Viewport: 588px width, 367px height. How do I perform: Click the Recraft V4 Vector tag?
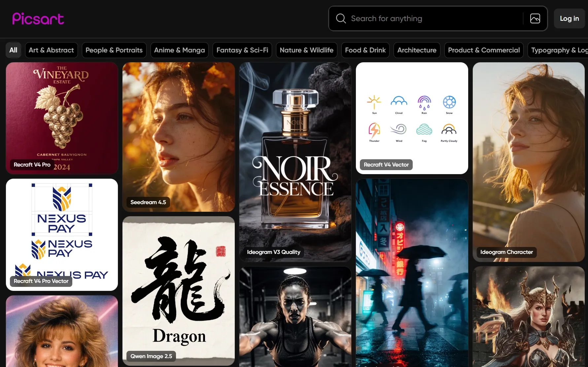[x=386, y=165]
